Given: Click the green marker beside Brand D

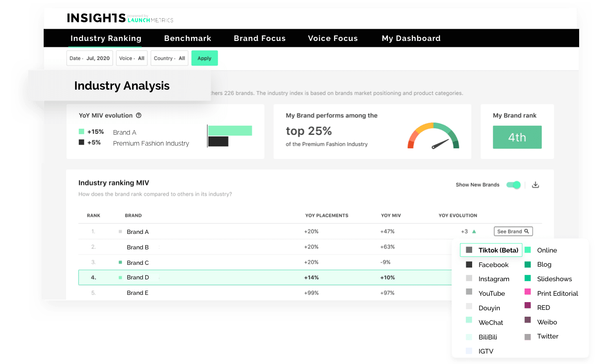Looking at the screenshot, I should tap(120, 278).
